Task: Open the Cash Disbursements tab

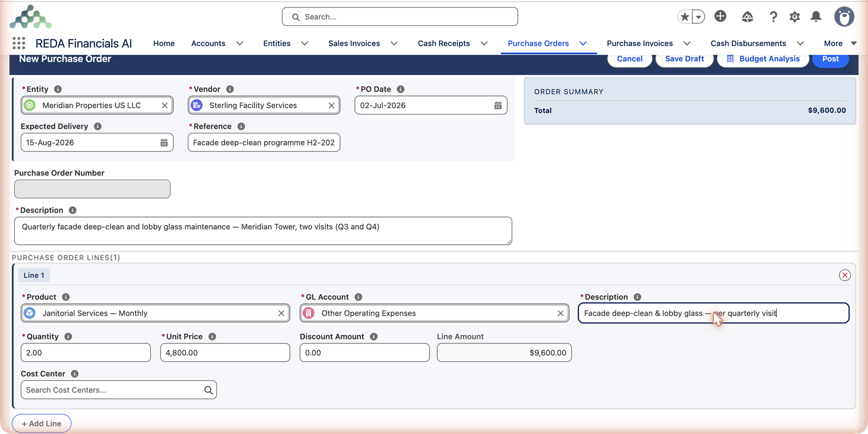Action: (748, 43)
